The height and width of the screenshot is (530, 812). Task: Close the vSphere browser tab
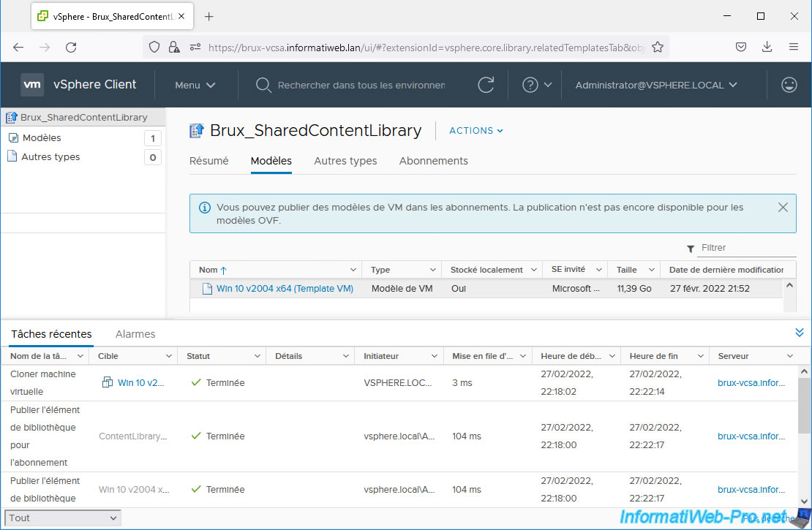point(181,16)
